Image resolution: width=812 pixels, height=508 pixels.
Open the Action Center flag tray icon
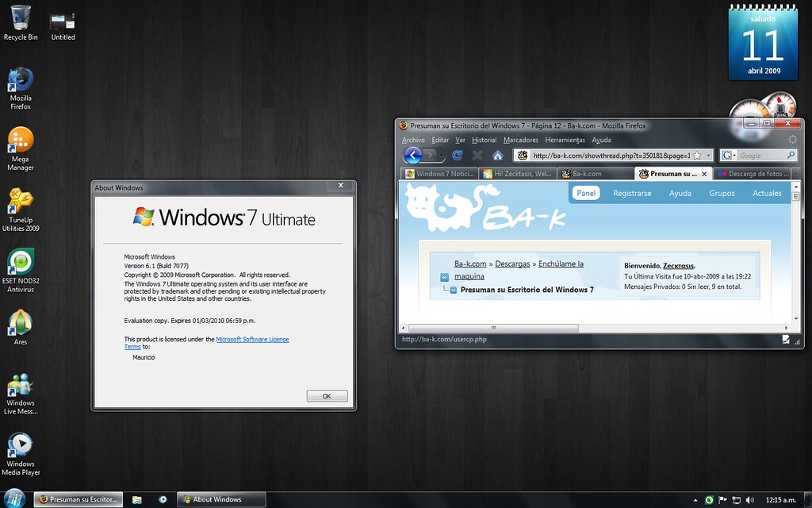coord(722,500)
